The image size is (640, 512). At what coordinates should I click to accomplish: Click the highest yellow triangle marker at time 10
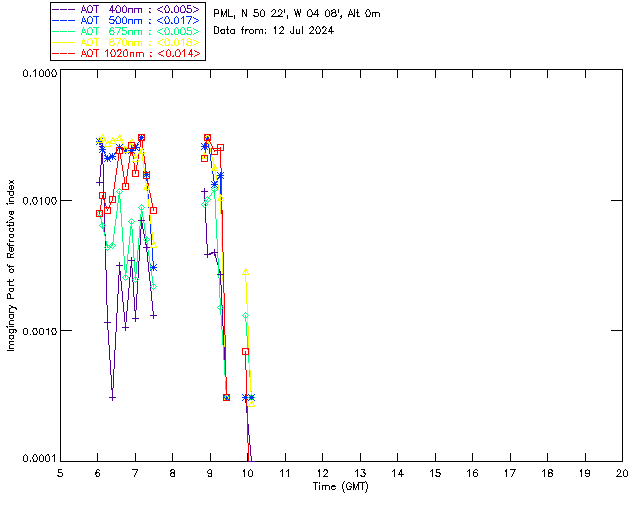coord(246,272)
